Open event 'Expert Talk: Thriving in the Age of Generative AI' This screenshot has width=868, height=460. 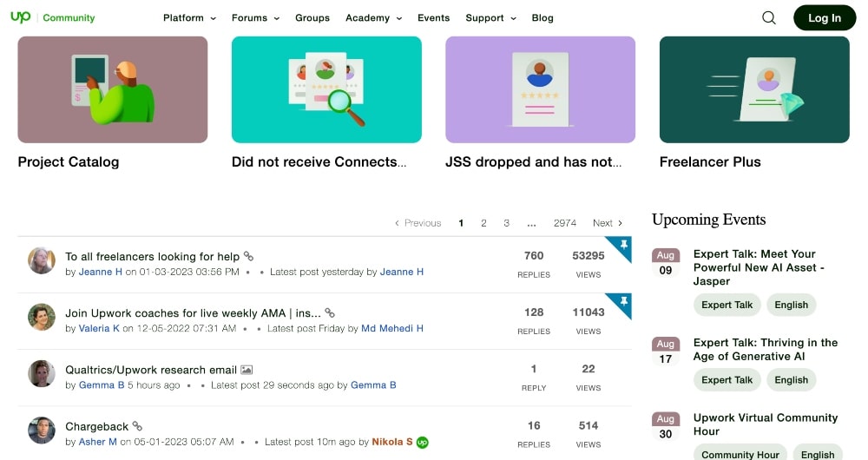tap(766, 349)
